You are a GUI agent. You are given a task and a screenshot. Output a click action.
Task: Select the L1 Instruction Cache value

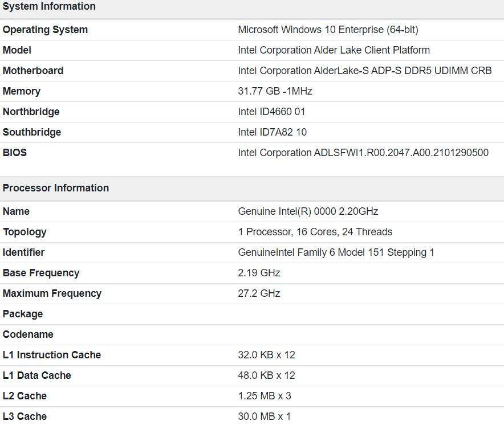click(268, 355)
